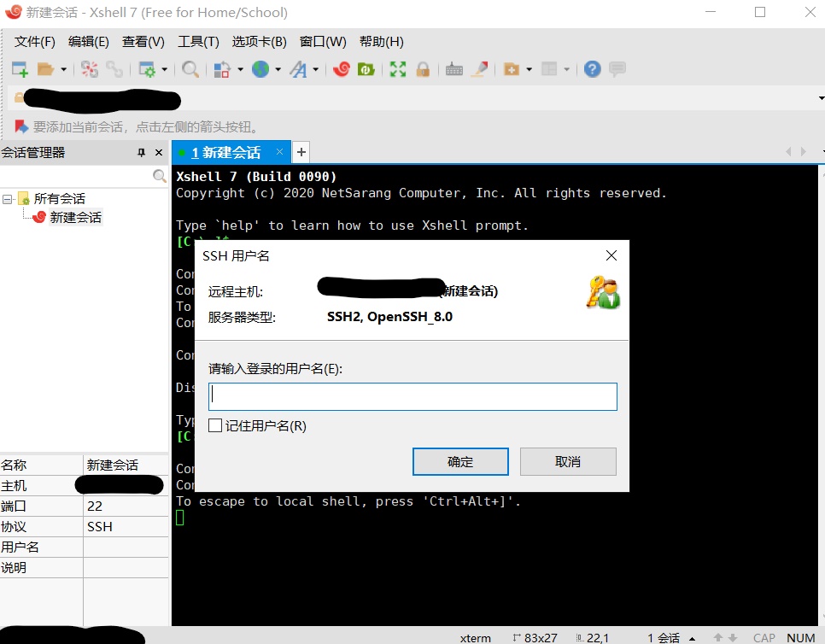The image size is (825, 644).
Task: Click the session Properties gear icon
Action: (147, 69)
